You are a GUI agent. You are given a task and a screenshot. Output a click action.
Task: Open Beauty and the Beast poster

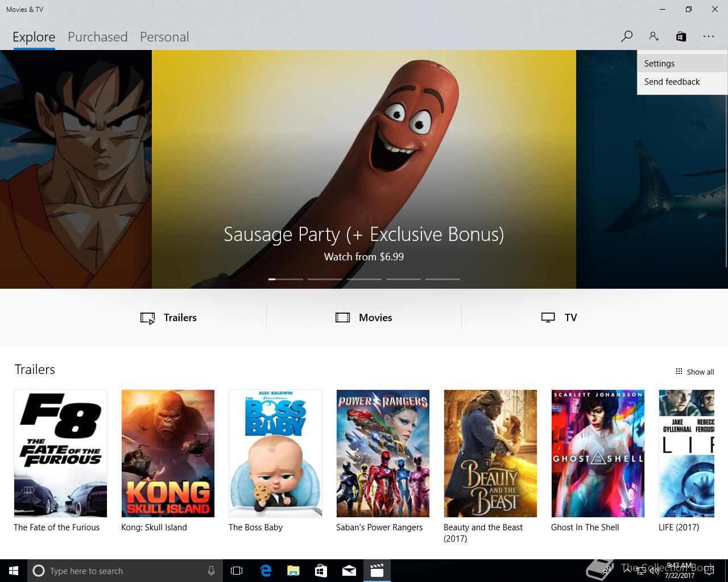point(490,454)
